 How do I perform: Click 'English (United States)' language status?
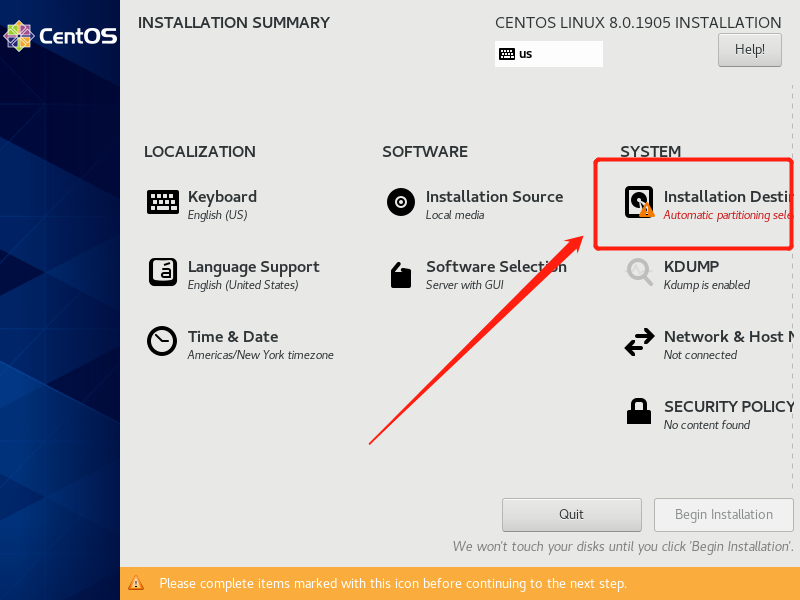tap(243, 285)
